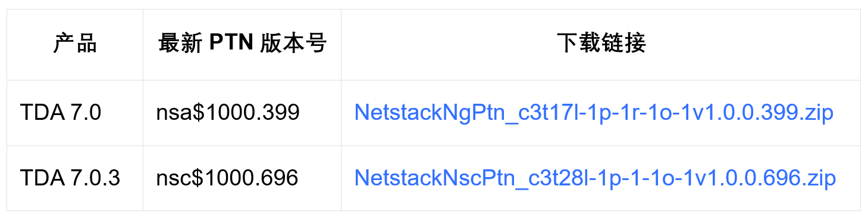868x220 pixels.
Task: Click the word PTN in the header
Action: click(x=232, y=44)
